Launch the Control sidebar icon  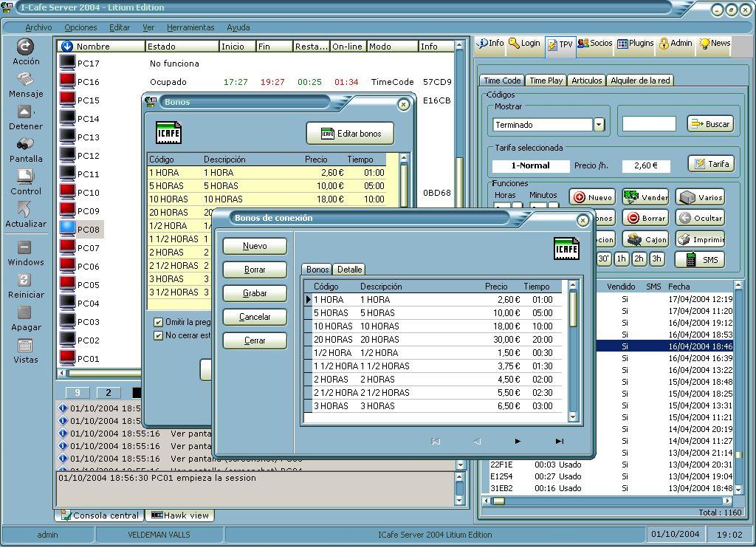pyautogui.click(x=25, y=176)
